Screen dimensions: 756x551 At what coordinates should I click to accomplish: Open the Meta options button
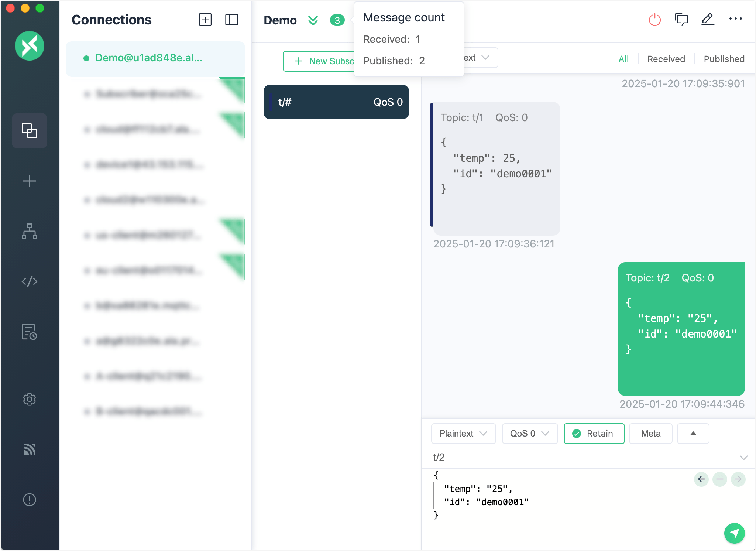(x=650, y=434)
